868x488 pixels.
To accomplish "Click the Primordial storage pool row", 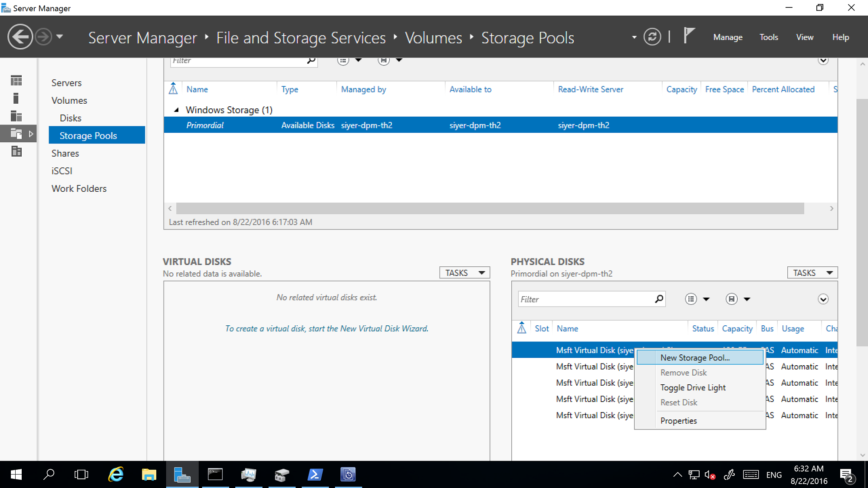I will point(205,125).
